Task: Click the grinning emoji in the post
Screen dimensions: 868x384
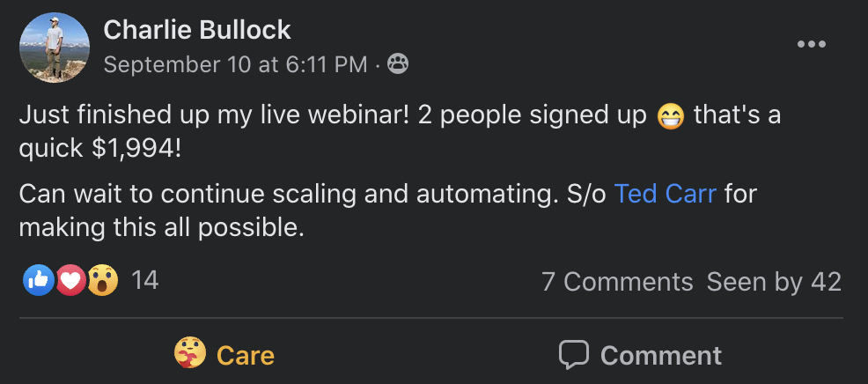Action: point(671,116)
